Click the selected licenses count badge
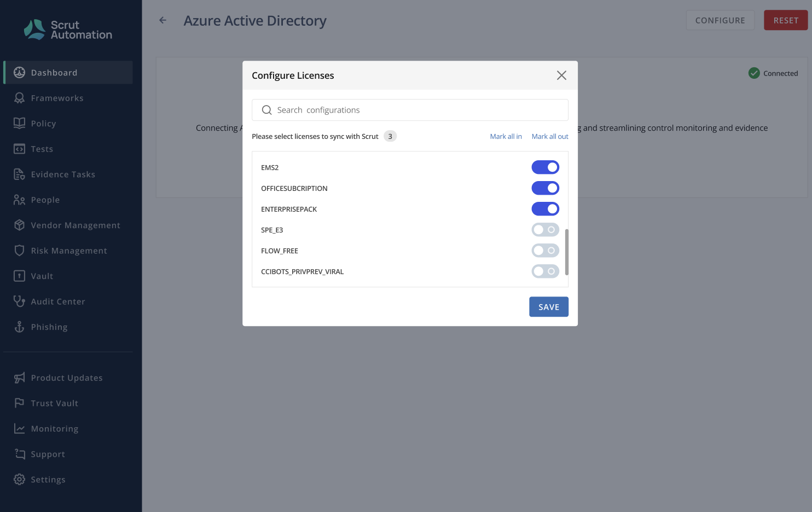 390,136
